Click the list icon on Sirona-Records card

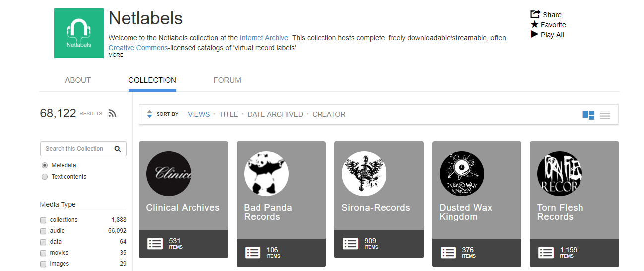click(351, 244)
